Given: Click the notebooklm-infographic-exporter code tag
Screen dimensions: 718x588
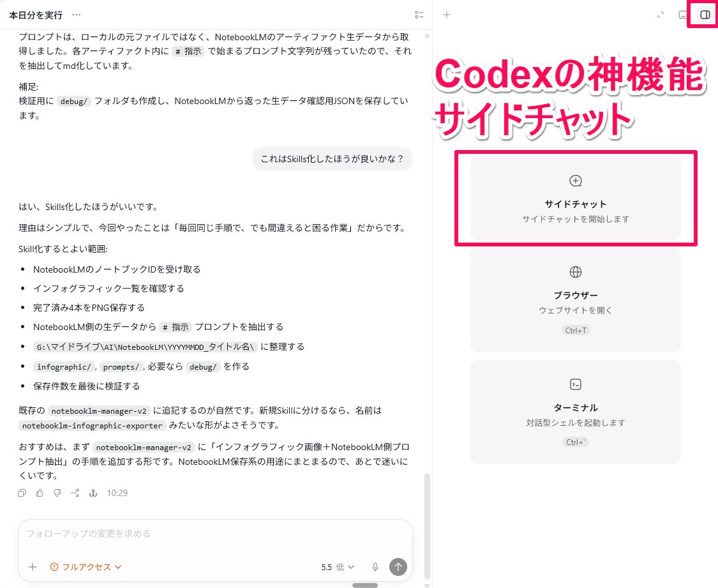Looking at the screenshot, I should click(92, 425).
